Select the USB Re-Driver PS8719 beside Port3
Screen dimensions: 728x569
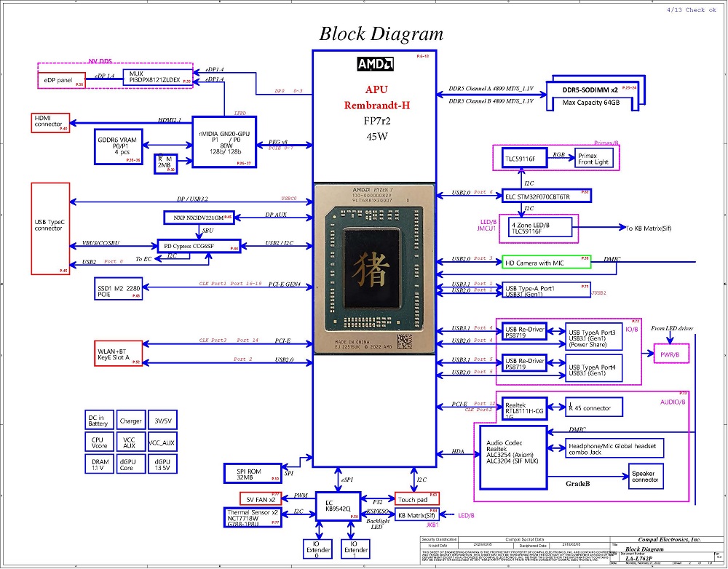pos(525,331)
